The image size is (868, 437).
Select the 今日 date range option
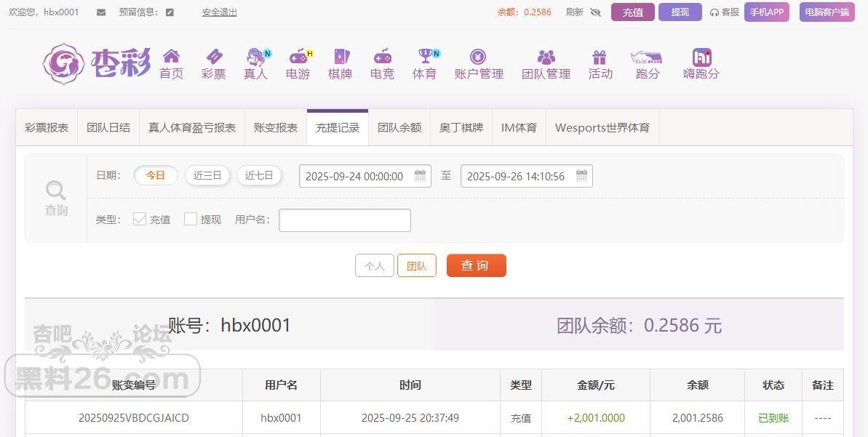156,175
